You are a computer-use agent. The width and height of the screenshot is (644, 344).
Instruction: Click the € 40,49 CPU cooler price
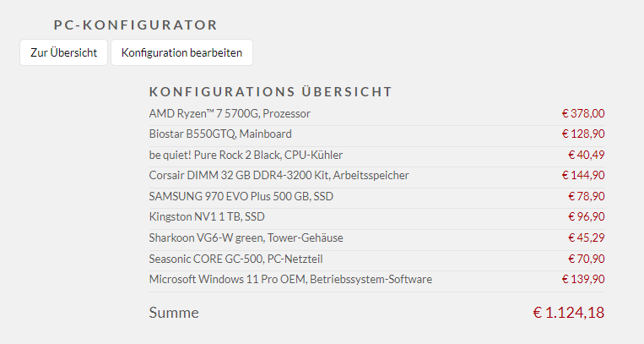point(586,155)
